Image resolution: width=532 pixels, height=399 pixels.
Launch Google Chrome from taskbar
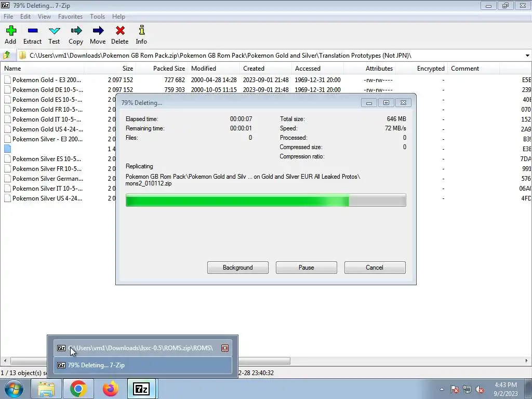78,389
